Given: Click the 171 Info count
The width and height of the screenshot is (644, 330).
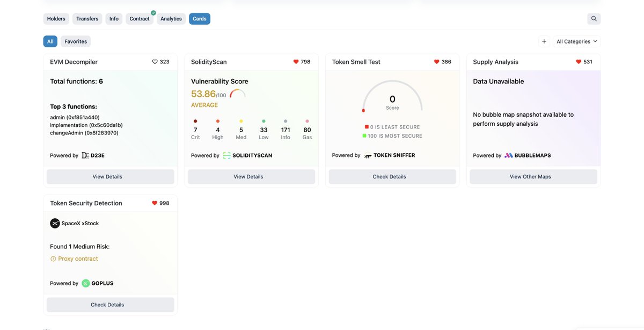Looking at the screenshot, I should click(x=286, y=130).
